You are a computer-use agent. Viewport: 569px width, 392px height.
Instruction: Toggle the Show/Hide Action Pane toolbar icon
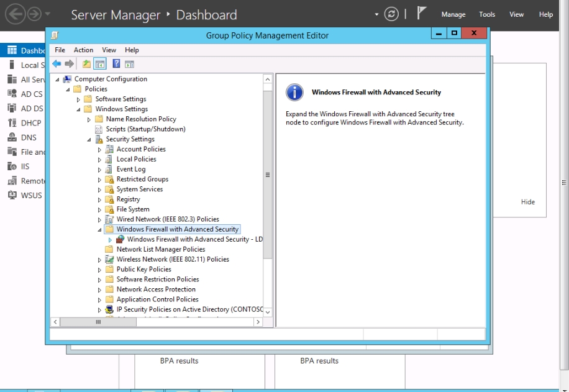pos(130,64)
